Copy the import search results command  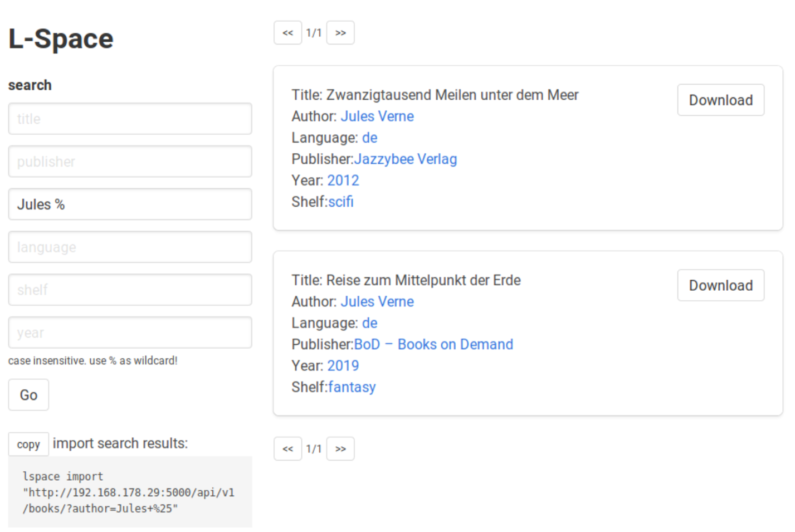[28, 444]
